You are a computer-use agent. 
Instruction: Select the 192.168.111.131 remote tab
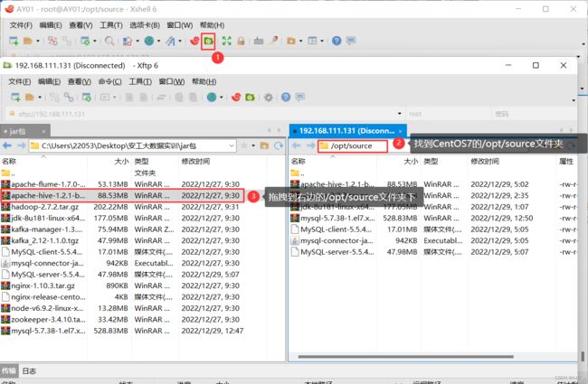[346, 131]
